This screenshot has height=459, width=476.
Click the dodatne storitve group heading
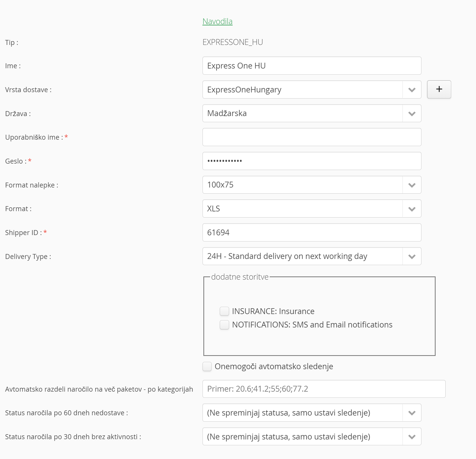tap(240, 277)
